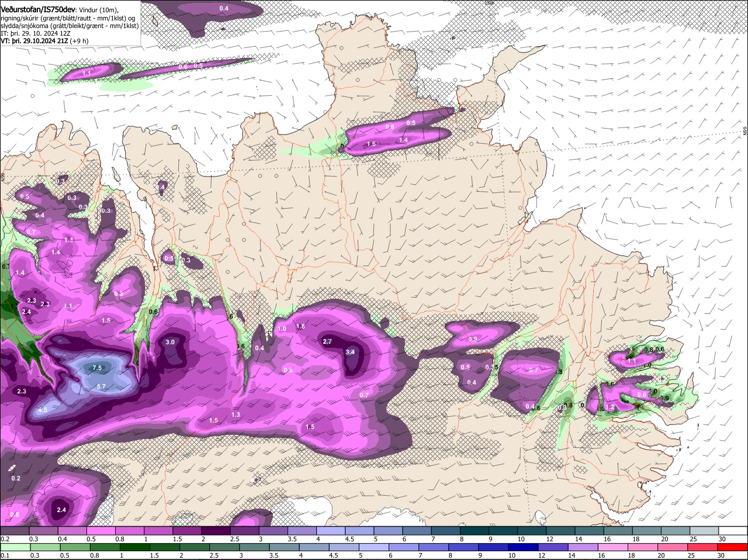Pick the dark green swatch between 1 and 1.5
This screenshot has height=560, width=748.
tap(134, 547)
